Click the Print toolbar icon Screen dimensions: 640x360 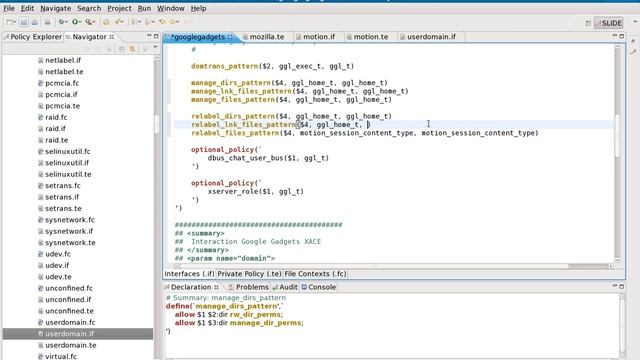tap(47, 22)
